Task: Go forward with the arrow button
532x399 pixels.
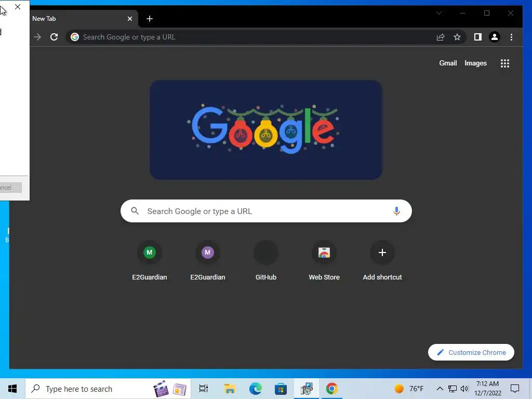Action: click(x=37, y=37)
